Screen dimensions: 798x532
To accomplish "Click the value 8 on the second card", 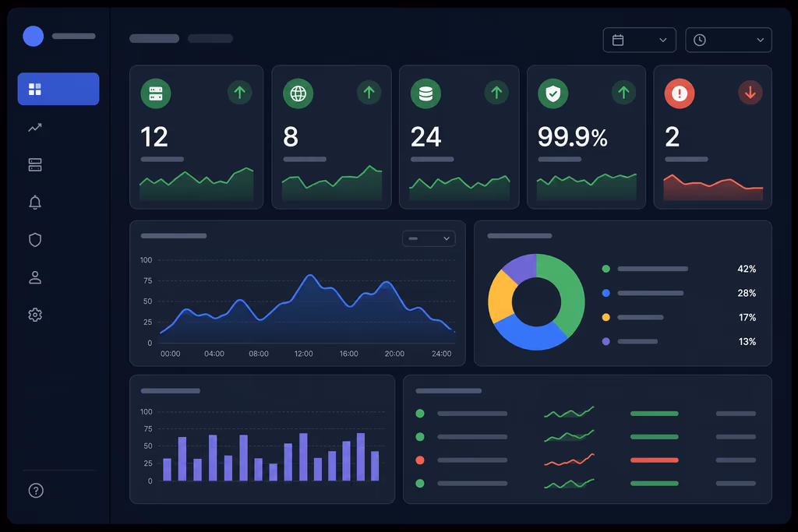I will [291, 137].
